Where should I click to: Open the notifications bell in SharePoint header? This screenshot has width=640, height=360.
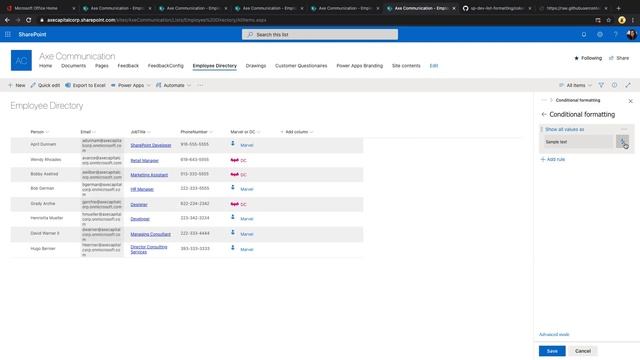[584, 35]
